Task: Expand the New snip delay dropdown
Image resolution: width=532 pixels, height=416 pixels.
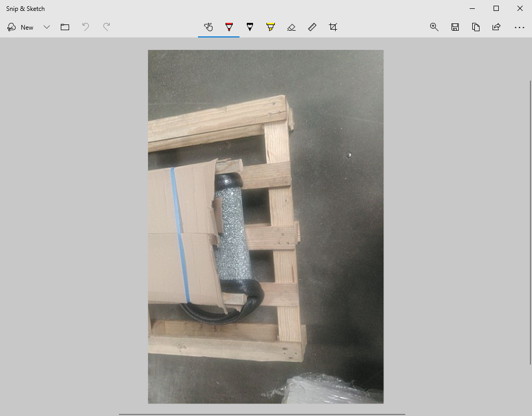Action: tap(47, 27)
